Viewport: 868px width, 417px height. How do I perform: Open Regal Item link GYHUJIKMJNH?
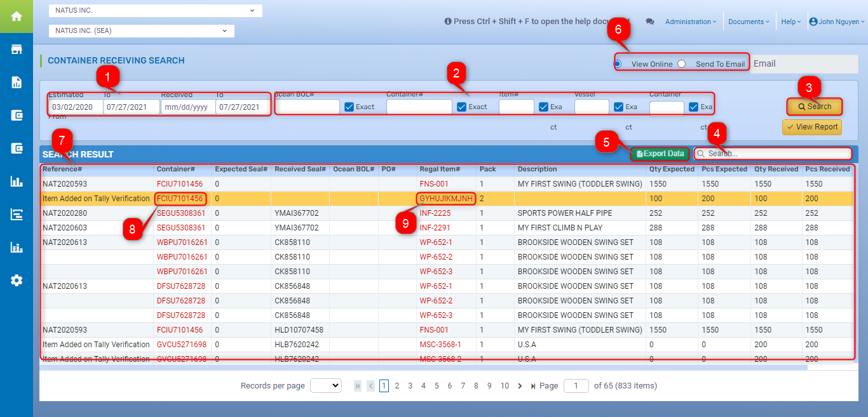(446, 199)
